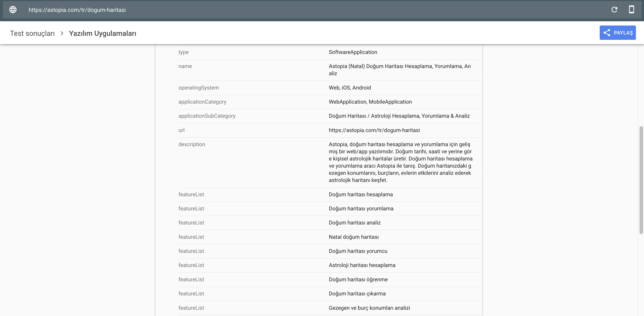Select featureList entry Gezegen ve burç konumları analizi
644x316 pixels.
[369, 308]
